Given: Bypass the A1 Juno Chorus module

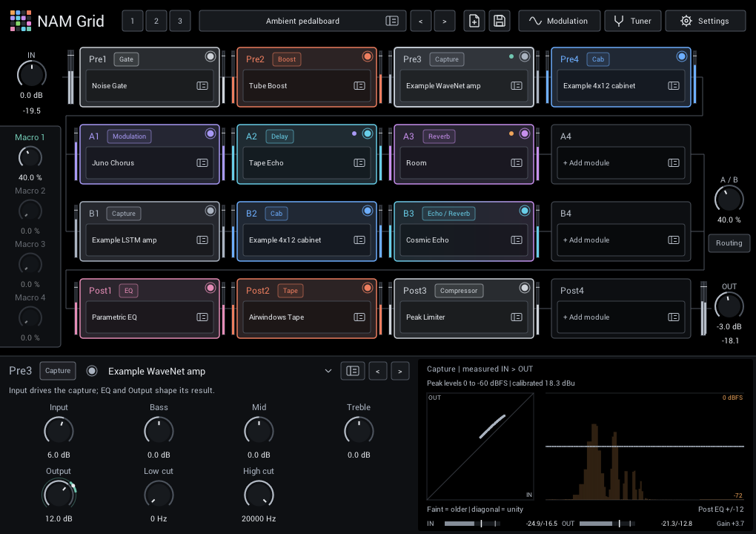Looking at the screenshot, I should click(210, 133).
